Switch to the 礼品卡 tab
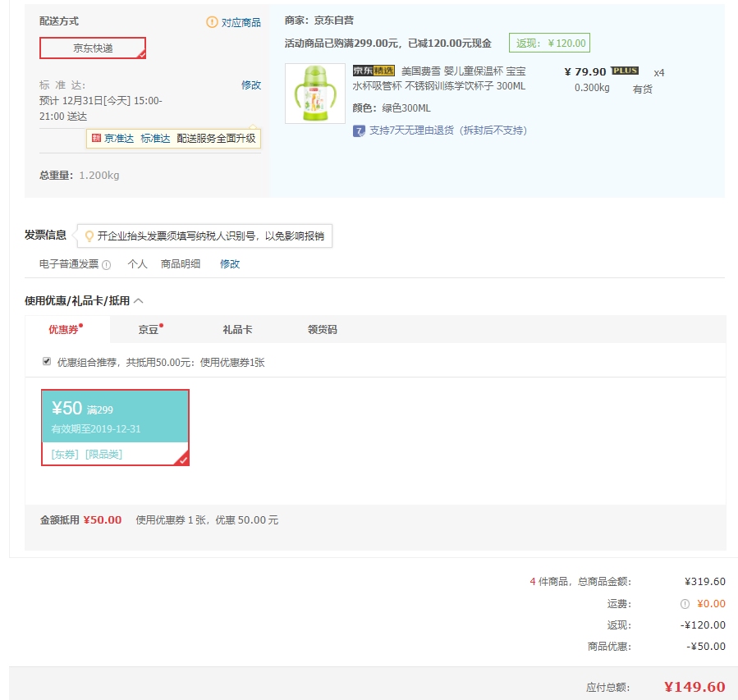This screenshot has width=738, height=700. (237, 330)
